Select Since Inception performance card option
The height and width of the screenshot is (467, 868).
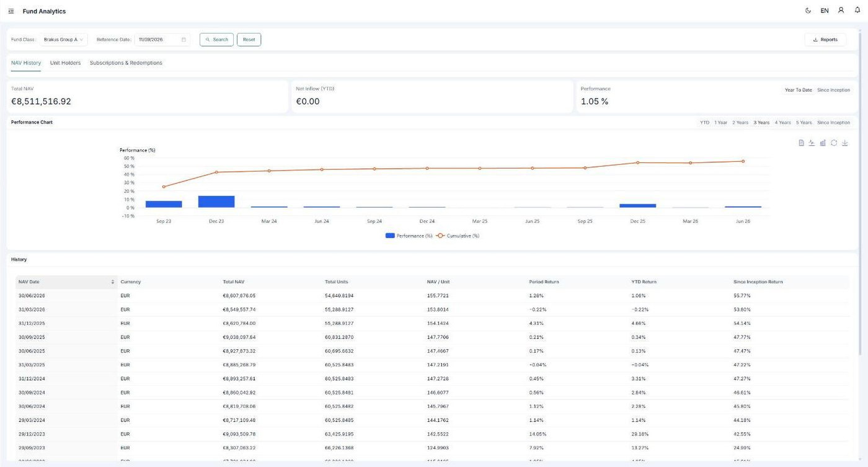pyautogui.click(x=833, y=90)
